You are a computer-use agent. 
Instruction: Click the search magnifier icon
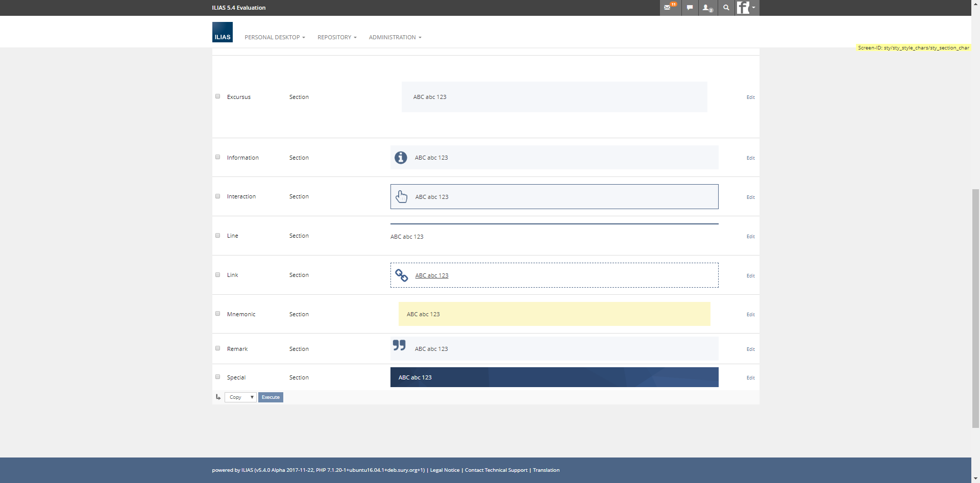point(726,8)
